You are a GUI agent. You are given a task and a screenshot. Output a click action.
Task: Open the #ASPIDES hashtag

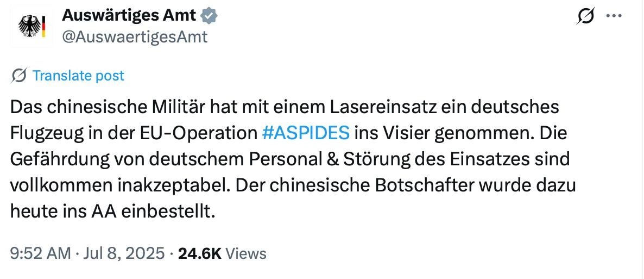pos(306,133)
